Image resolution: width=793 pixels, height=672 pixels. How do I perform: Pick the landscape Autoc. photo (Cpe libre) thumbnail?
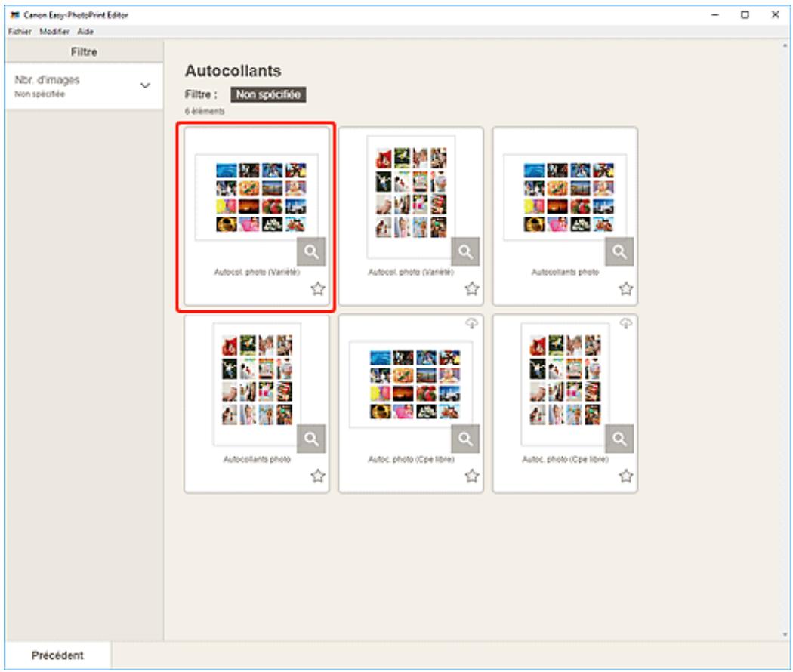(x=411, y=384)
